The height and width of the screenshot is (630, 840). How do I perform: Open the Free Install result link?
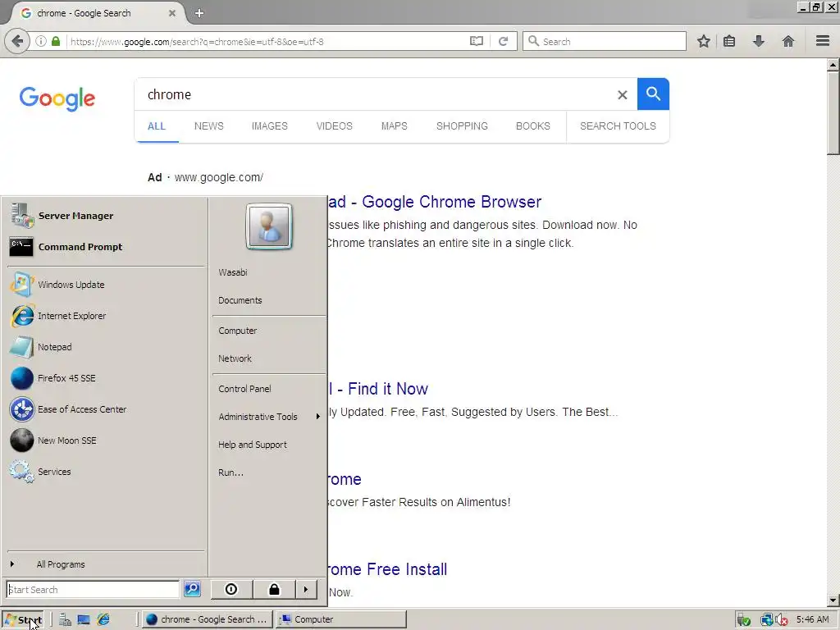click(x=387, y=569)
